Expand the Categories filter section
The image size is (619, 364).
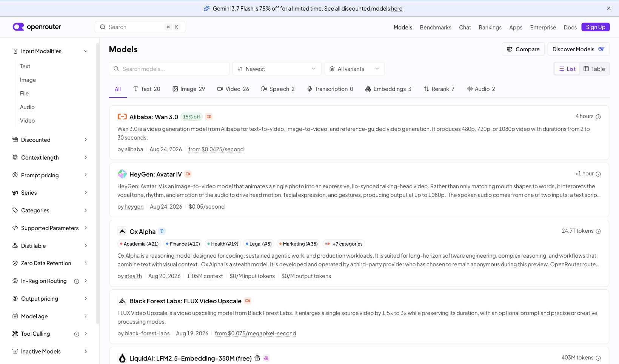(x=50, y=210)
